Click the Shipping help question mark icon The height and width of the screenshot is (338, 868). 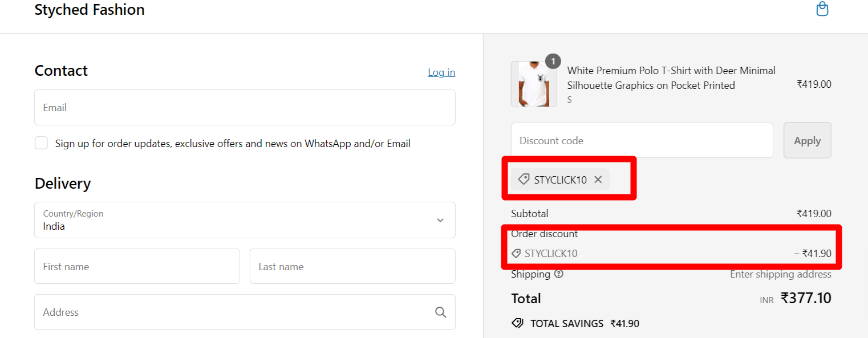tap(559, 274)
